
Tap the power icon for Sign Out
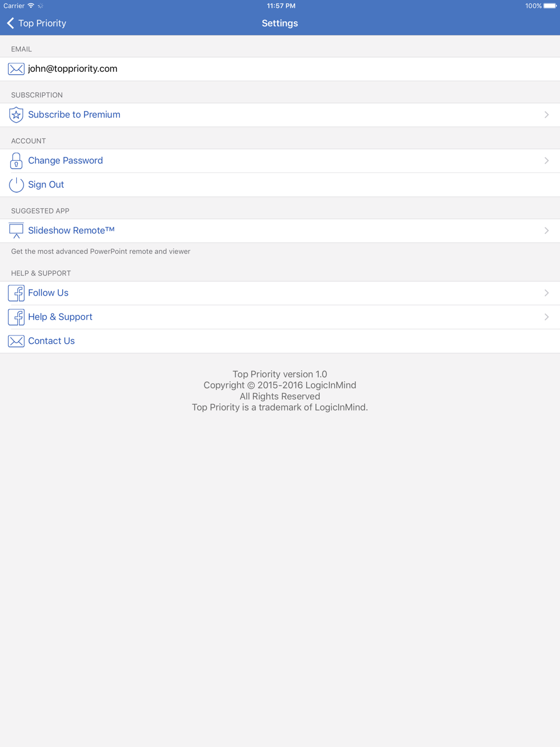pyautogui.click(x=16, y=185)
